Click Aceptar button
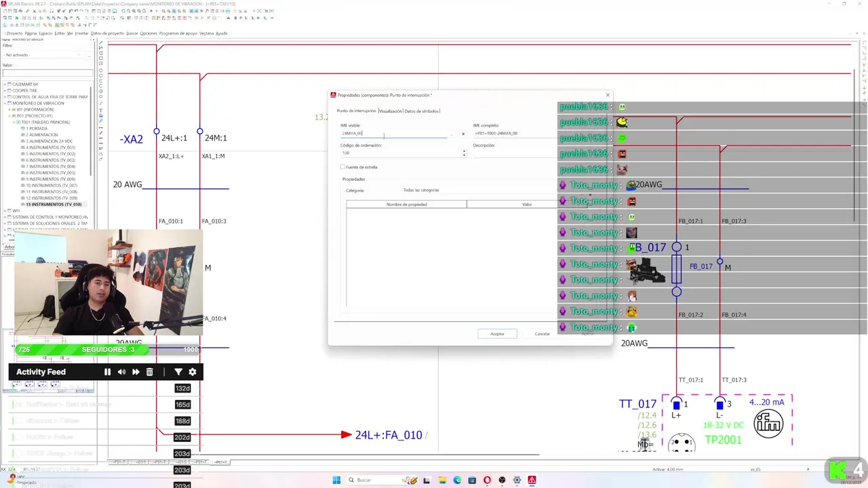This screenshot has width=868, height=488. pos(497,333)
